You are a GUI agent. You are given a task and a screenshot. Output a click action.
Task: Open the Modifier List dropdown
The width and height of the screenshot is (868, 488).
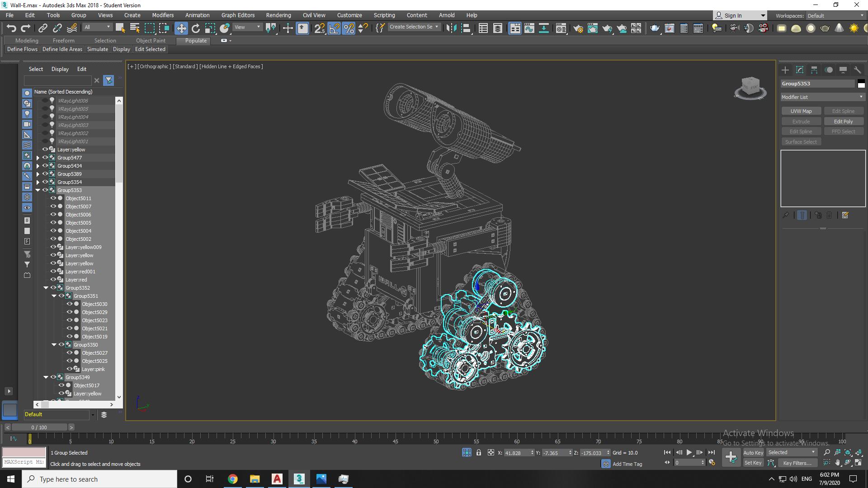(822, 97)
